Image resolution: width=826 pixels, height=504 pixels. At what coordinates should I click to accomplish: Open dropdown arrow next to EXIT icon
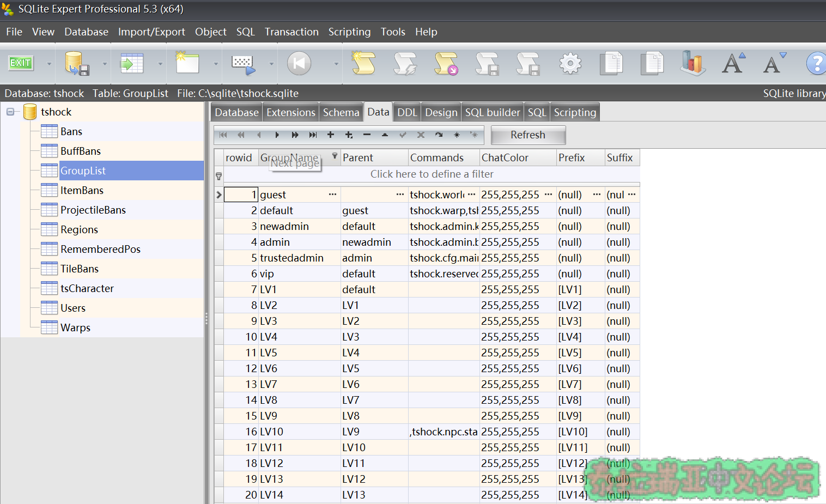(x=49, y=64)
